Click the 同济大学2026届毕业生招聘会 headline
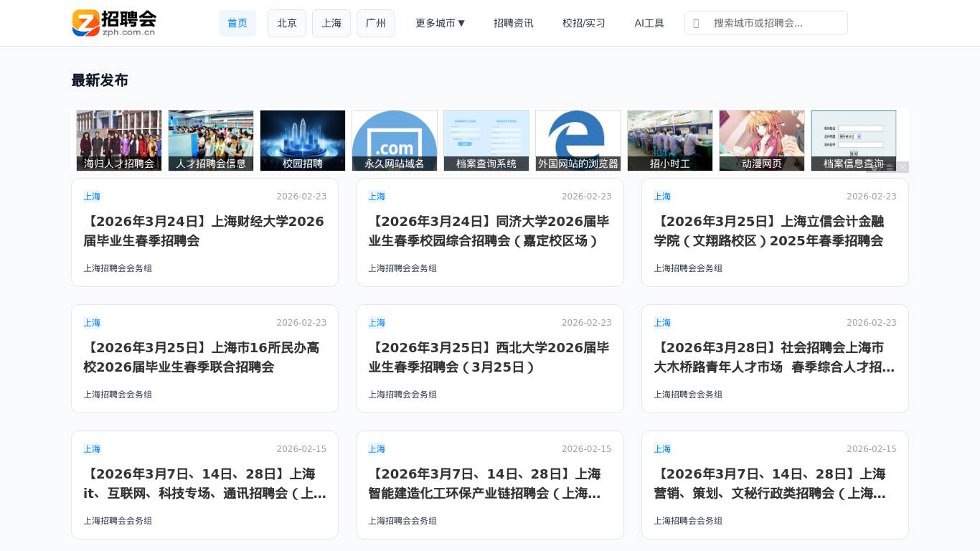Viewport: 980px width, 551px height. pos(489,231)
